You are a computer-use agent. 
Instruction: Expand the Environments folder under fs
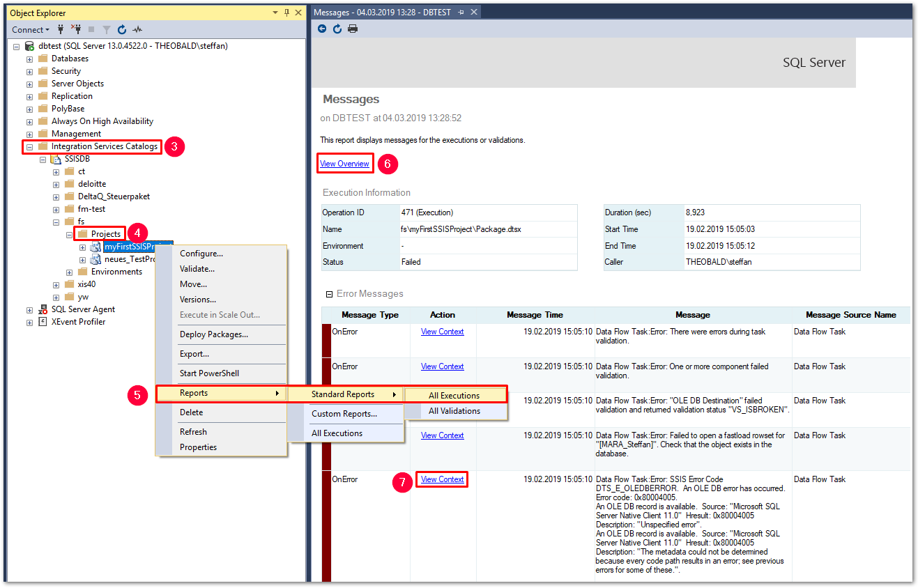coord(69,272)
